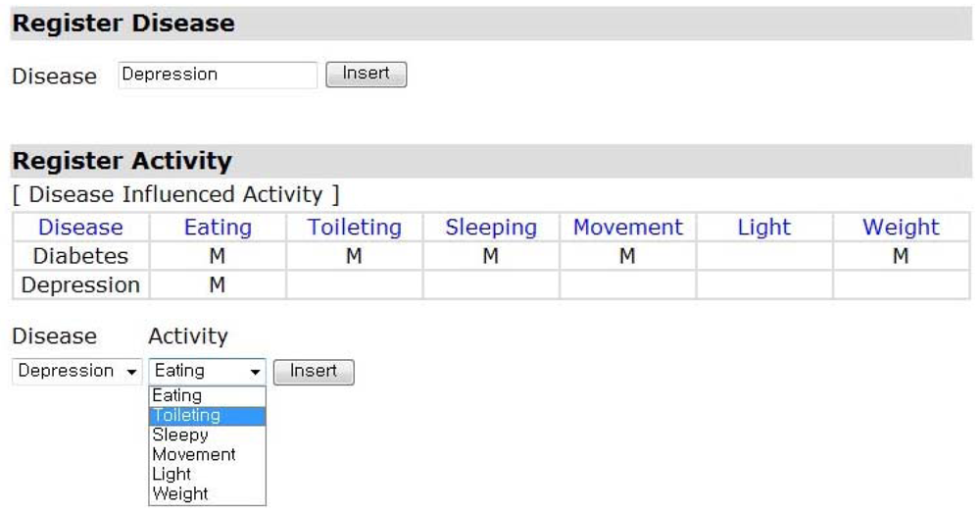This screenshot has width=980, height=514.
Task: Click the Movement column header
Action: pyautogui.click(x=628, y=228)
